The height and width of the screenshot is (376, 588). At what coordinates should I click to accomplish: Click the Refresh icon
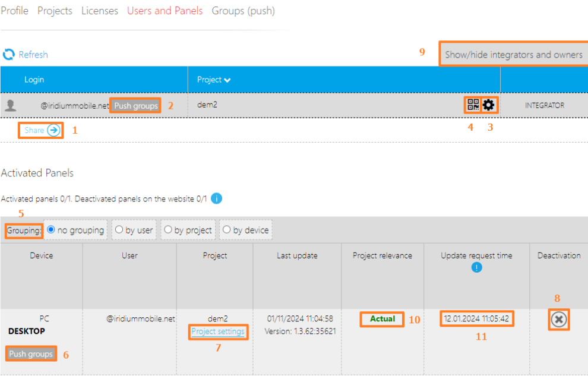[x=9, y=55]
